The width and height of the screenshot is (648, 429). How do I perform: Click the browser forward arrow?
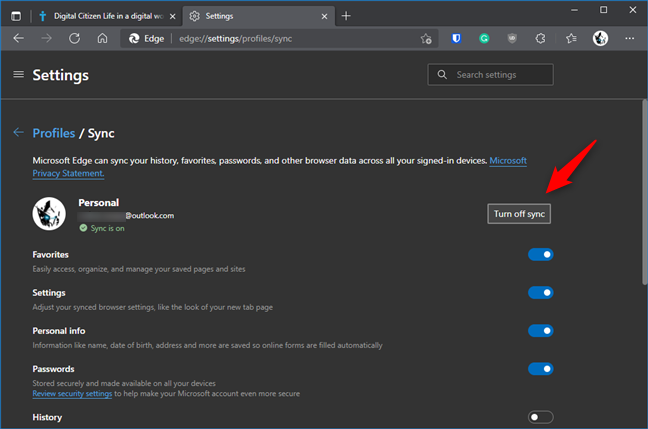(46, 38)
